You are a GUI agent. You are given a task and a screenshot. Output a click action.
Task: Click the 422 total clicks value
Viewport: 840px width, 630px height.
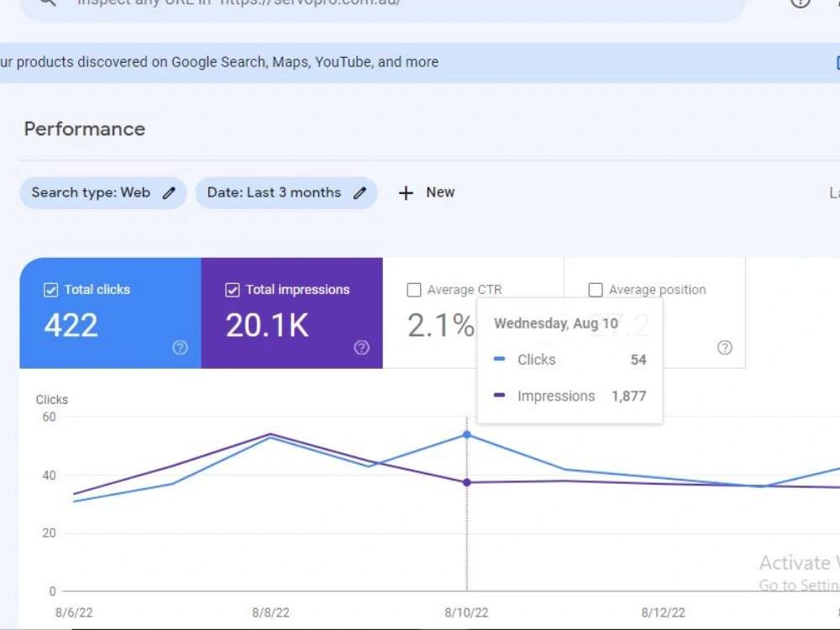click(71, 325)
